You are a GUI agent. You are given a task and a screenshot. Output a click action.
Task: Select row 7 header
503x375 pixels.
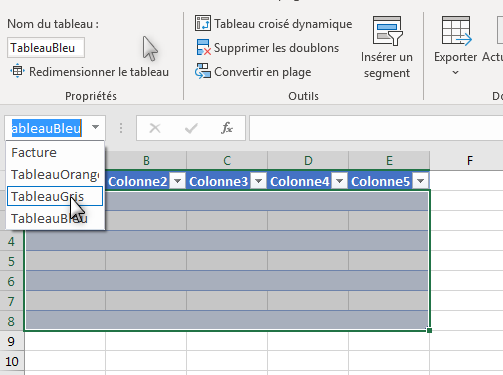tap(11, 301)
